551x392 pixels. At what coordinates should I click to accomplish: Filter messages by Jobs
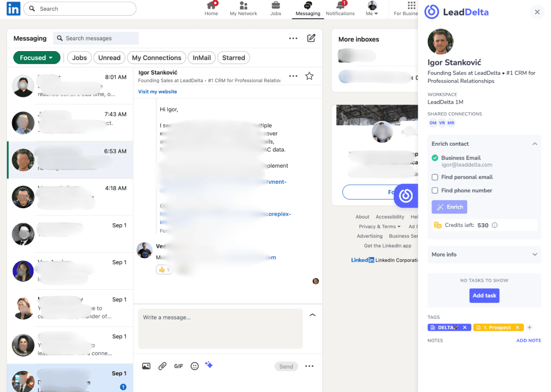click(x=80, y=58)
